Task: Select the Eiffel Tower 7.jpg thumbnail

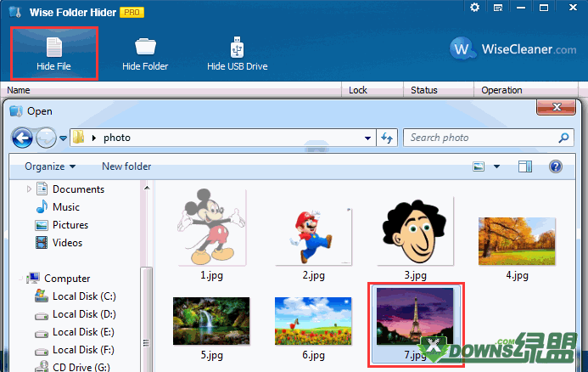Action: [415, 317]
